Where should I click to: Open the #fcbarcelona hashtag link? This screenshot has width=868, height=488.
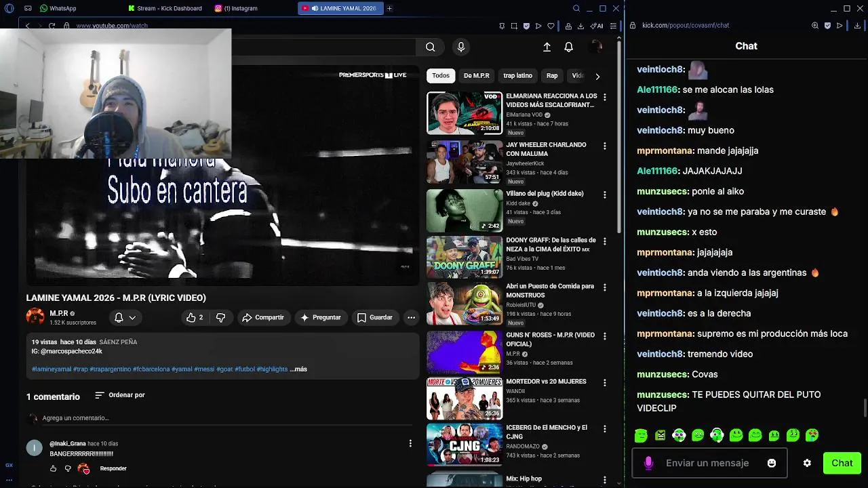(151, 369)
